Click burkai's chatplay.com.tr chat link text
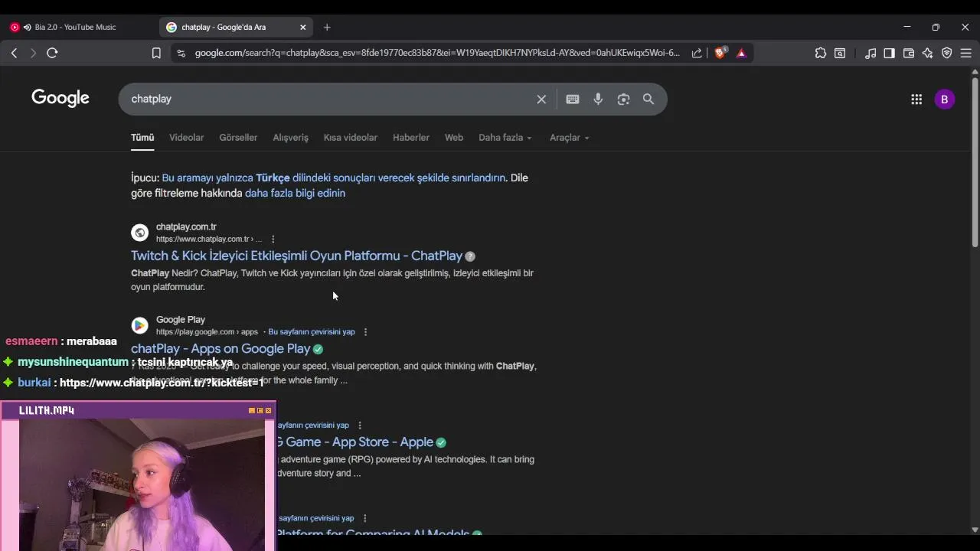Viewport: 980px width, 551px height. coord(161,383)
